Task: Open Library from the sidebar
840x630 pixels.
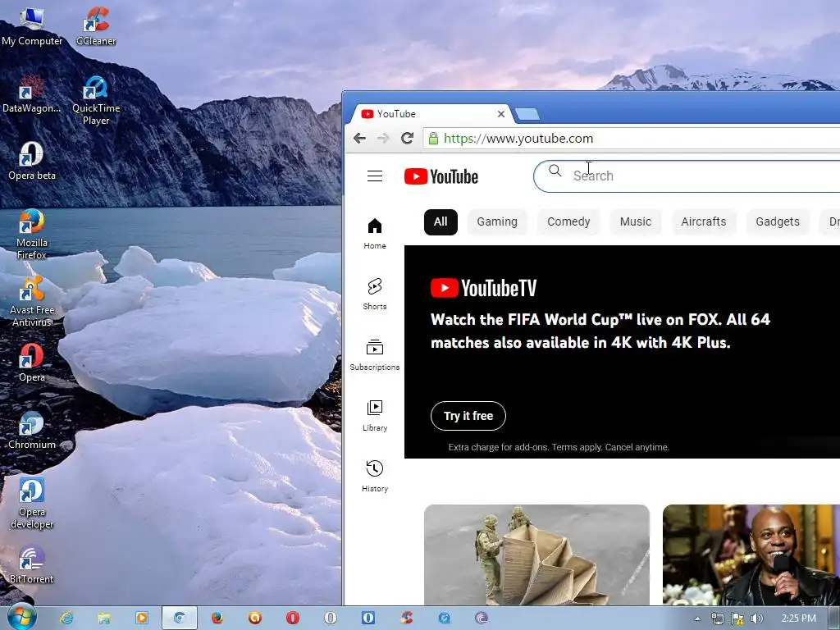Action: tap(374, 416)
